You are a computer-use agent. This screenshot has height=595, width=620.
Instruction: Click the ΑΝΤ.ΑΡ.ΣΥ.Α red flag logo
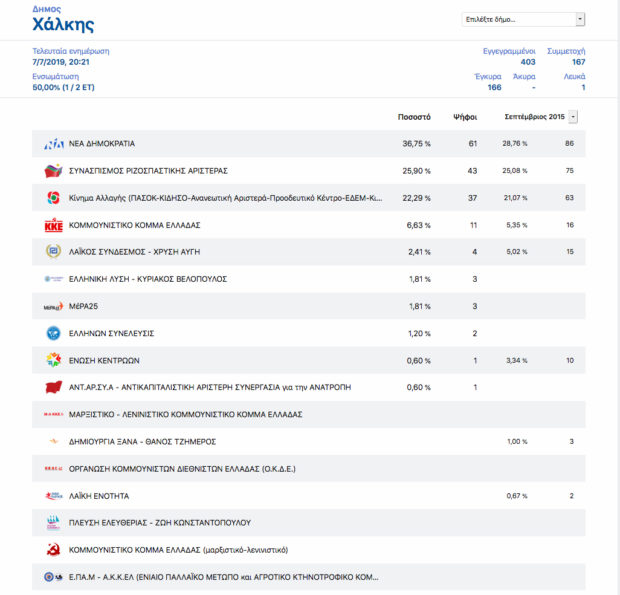[53, 387]
